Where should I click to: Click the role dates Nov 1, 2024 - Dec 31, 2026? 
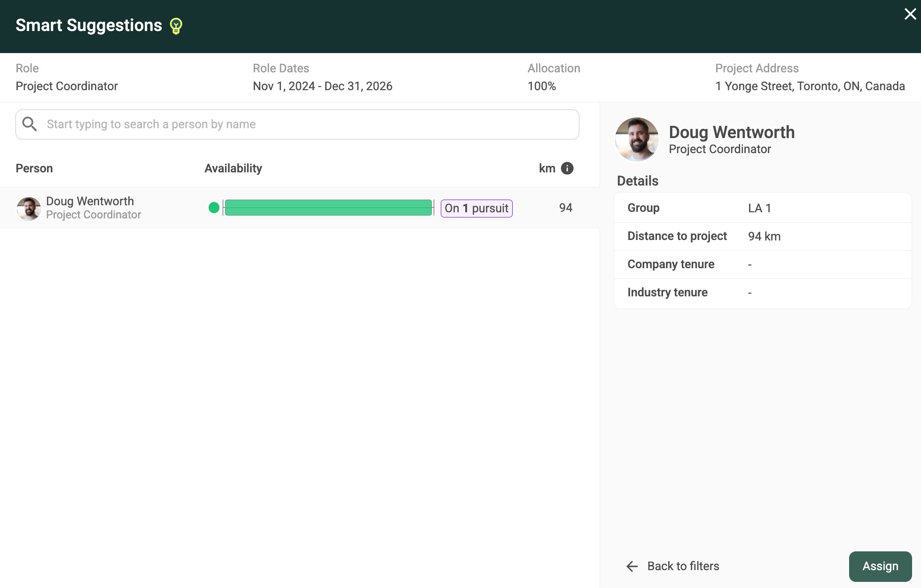[322, 86]
